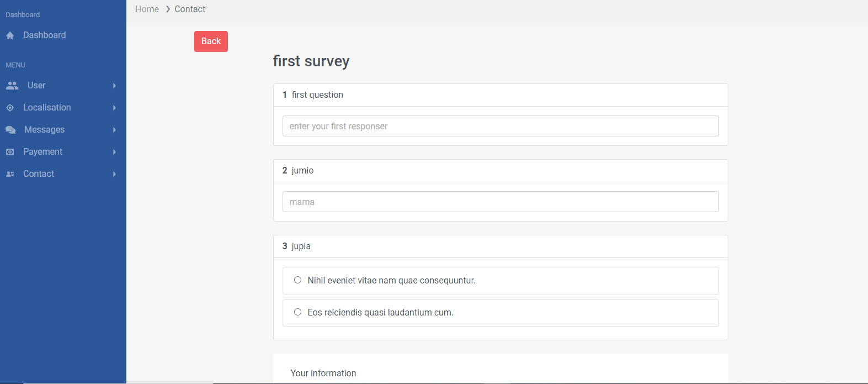
Task: Click the 'jumio' question title
Action: click(302, 171)
